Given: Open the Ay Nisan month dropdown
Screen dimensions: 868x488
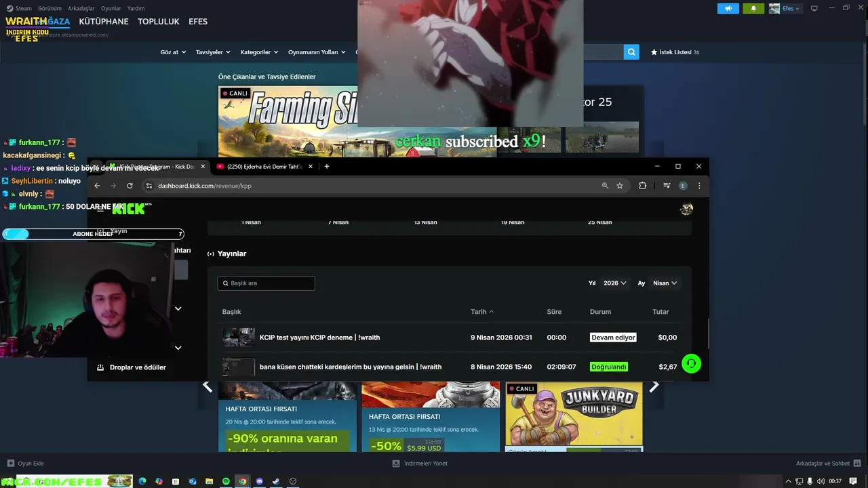Looking at the screenshot, I should coord(665,283).
